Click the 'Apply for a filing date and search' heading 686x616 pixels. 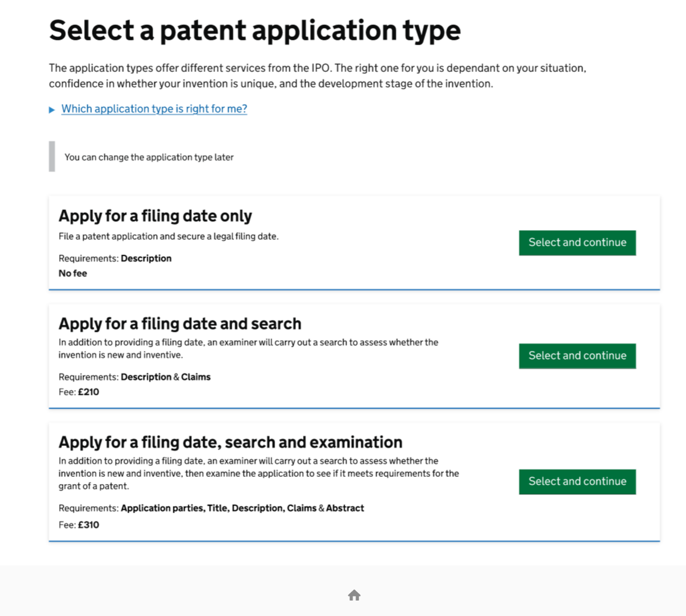[180, 323]
